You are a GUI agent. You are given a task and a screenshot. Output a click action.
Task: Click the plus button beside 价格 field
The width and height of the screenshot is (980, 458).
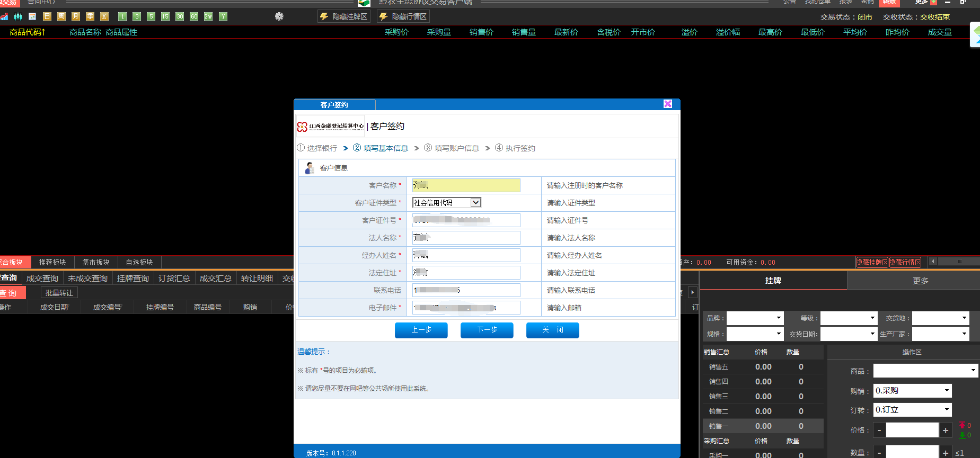click(946, 430)
